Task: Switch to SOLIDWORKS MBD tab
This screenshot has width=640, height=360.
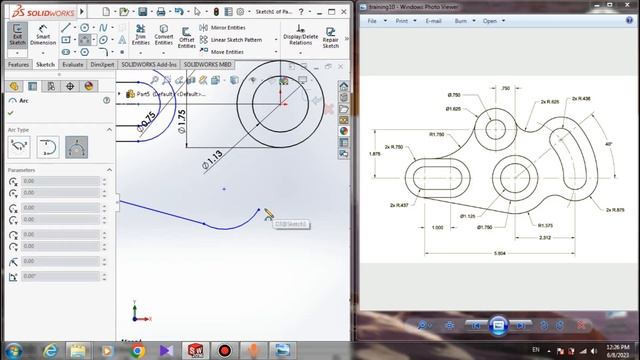Action: click(208, 64)
